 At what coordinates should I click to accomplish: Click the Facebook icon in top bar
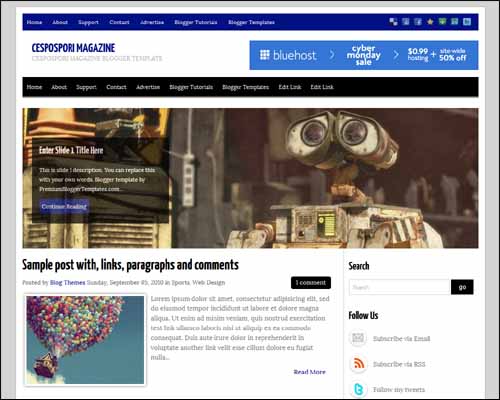418,22
